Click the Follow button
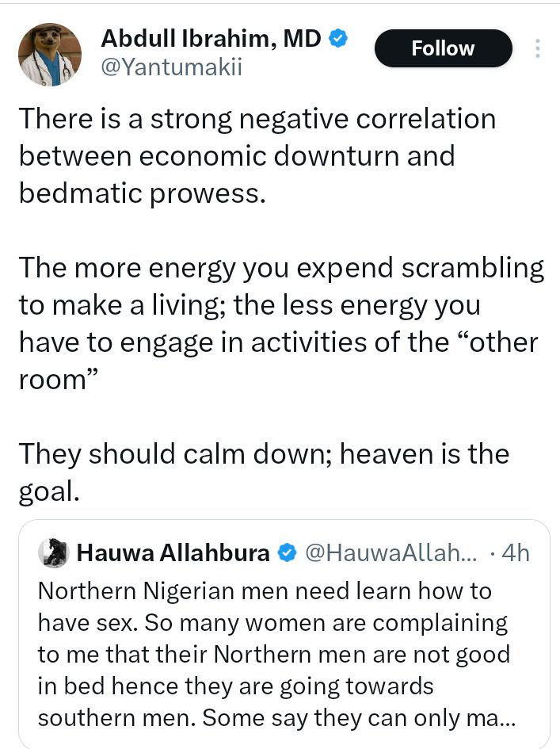 [x=443, y=48]
